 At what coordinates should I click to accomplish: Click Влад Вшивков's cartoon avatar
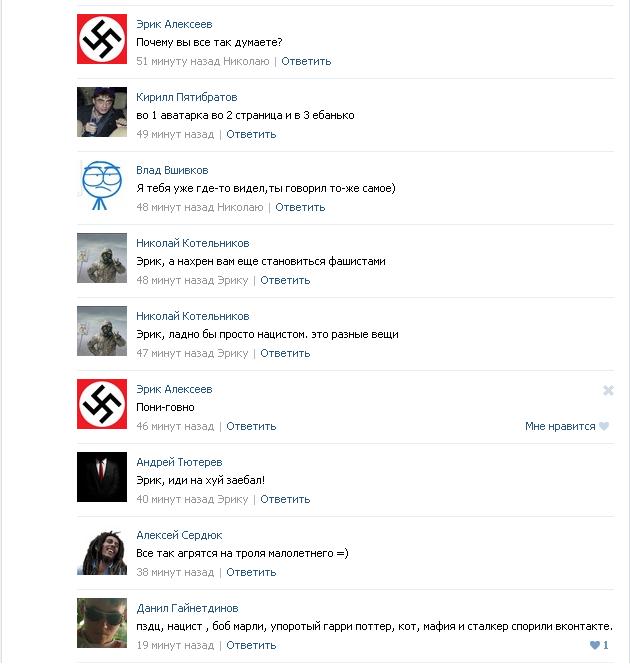coord(102,185)
